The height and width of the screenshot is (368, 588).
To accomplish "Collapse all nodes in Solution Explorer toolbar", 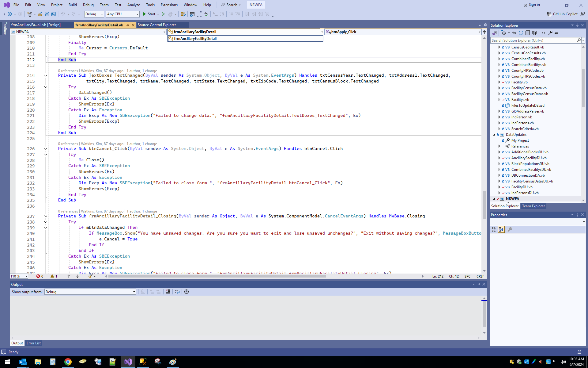I will (528, 33).
